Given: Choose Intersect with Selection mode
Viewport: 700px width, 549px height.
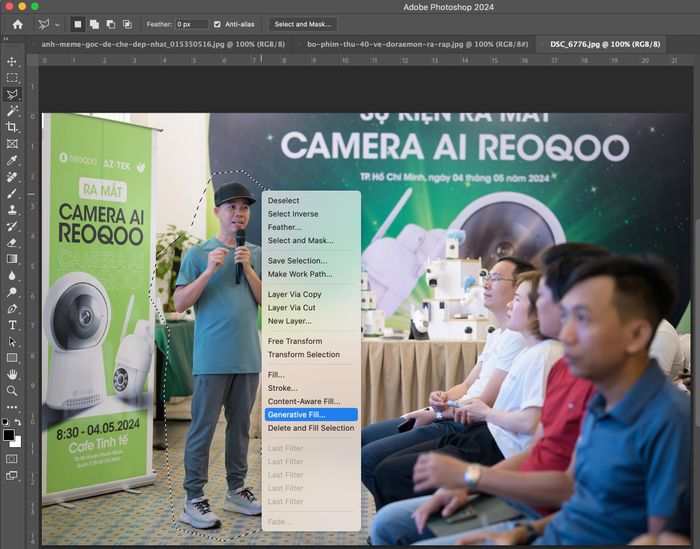Looking at the screenshot, I should [x=127, y=24].
